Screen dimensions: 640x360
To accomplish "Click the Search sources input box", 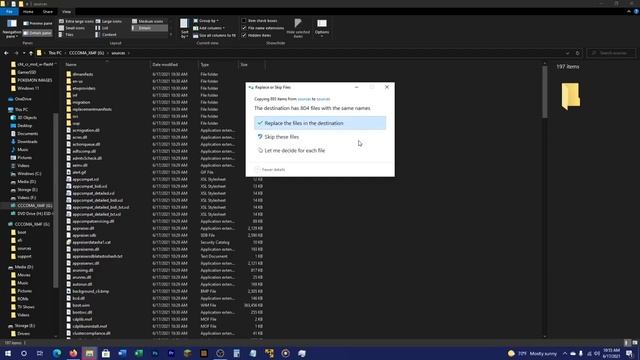I will click(611, 53).
